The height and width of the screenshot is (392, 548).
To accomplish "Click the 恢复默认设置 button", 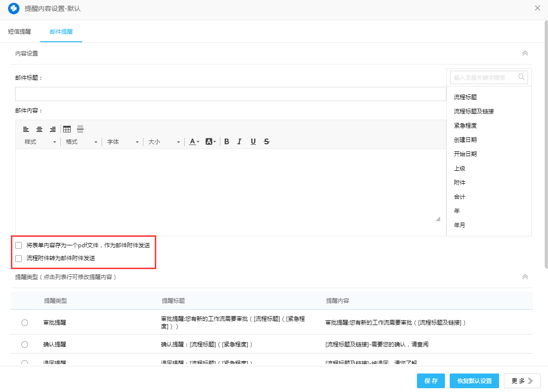I will tap(474, 381).
